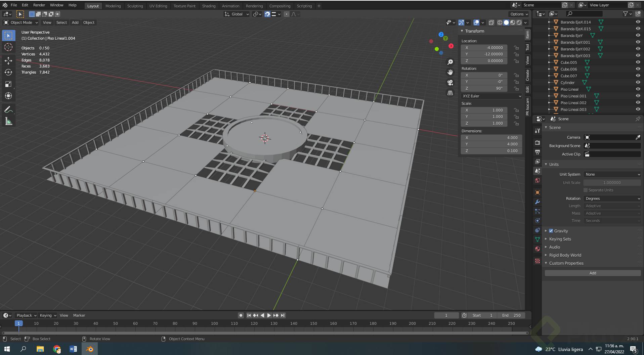Choose the Measure tool
The height and width of the screenshot is (355, 644).
(x=8, y=121)
